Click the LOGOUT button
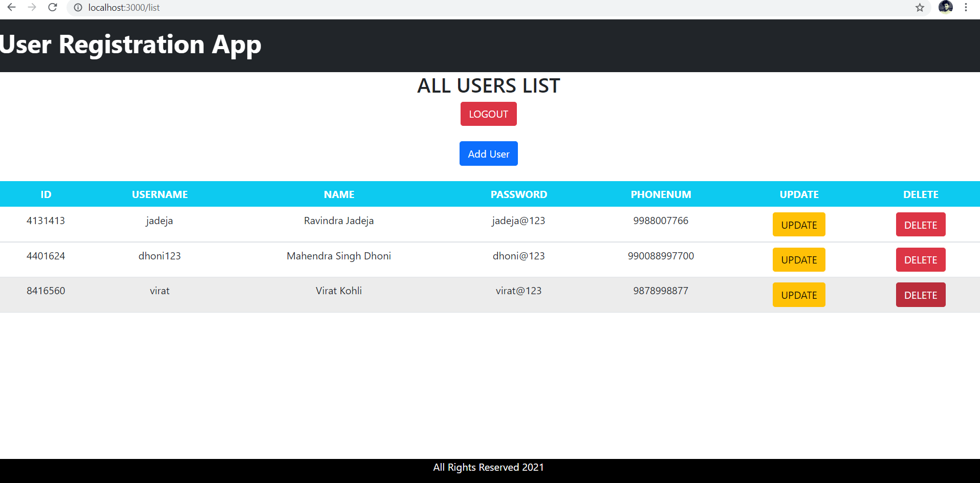Image resolution: width=980 pixels, height=483 pixels. point(489,114)
